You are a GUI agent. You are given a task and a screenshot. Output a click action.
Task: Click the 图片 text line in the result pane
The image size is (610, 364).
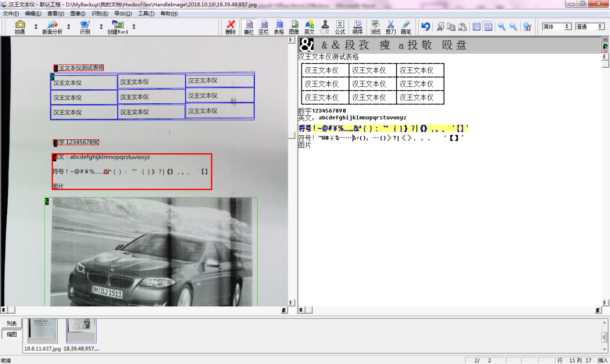pyautogui.click(x=304, y=145)
